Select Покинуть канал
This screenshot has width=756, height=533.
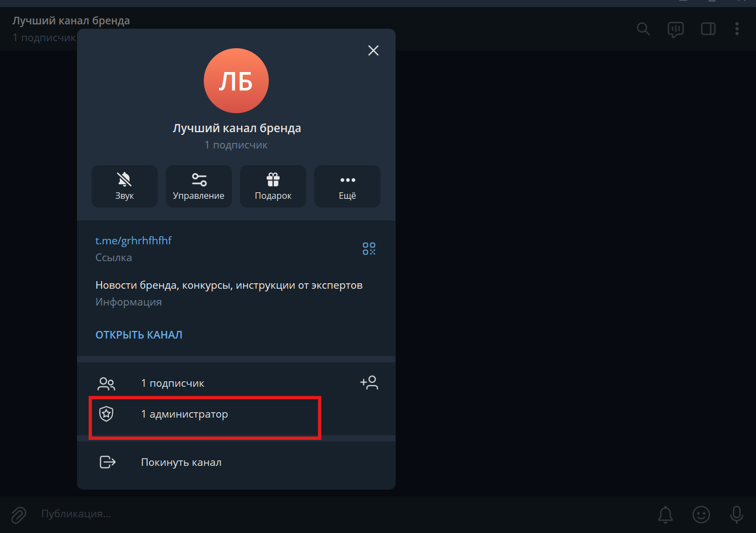point(181,461)
